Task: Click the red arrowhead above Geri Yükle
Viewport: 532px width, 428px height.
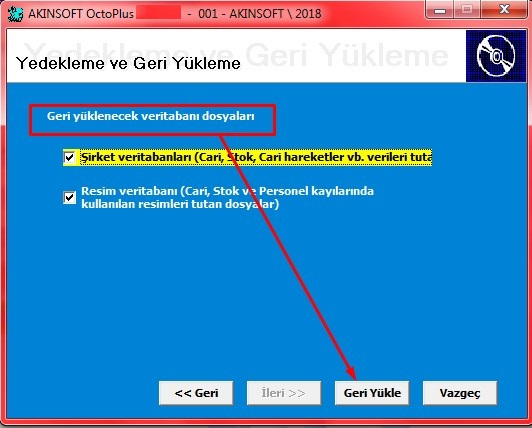Action: click(x=352, y=373)
